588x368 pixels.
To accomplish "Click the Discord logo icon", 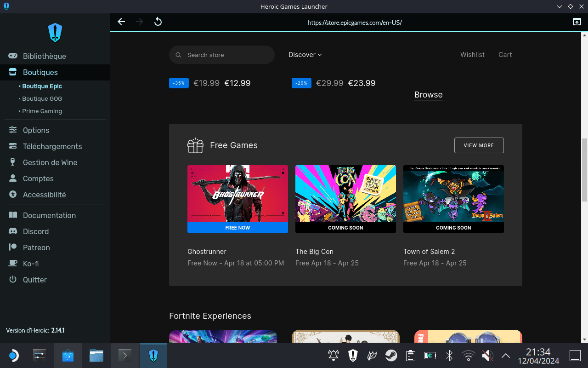I will 13,231.
